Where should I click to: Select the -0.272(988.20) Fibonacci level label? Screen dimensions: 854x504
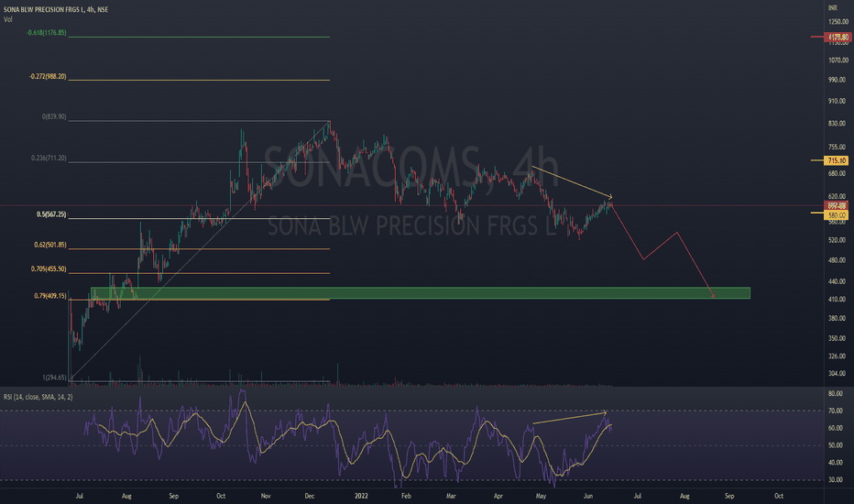(48, 76)
